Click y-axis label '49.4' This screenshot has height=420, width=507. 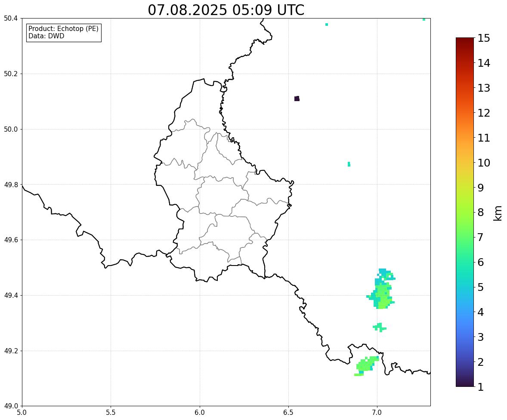(x=11, y=296)
